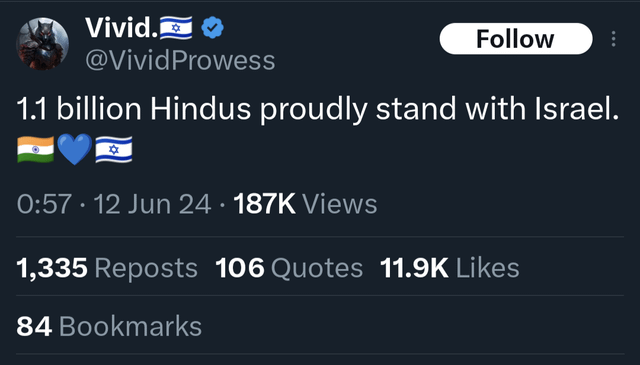See the 11.9K Likes list
640x365 pixels.
coord(449,268)
